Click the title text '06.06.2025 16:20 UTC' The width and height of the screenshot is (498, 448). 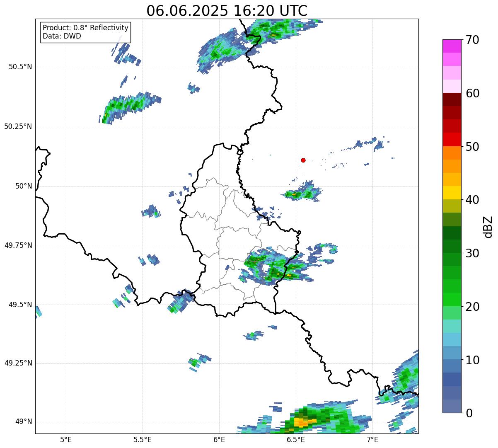227,11
